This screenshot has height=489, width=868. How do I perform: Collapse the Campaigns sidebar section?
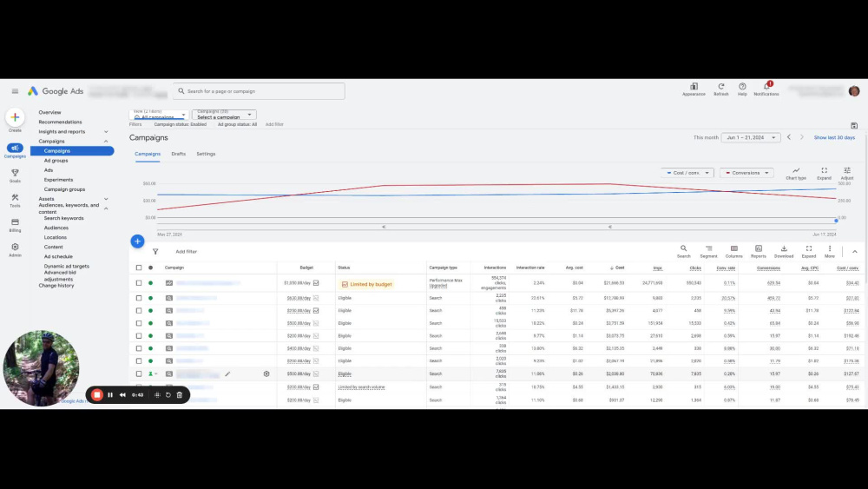click(x=106, y=142)
